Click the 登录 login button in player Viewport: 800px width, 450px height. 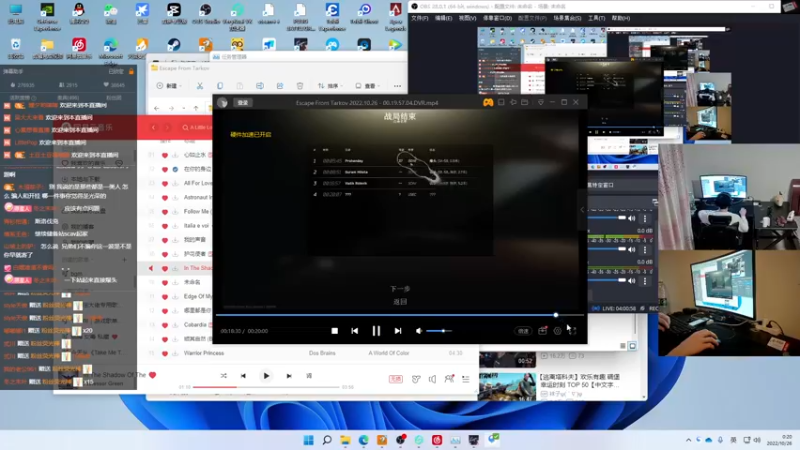coord(243,103)
